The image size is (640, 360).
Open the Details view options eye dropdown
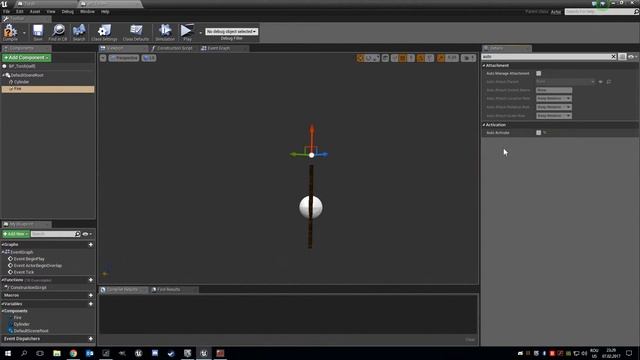click(632, 57)
